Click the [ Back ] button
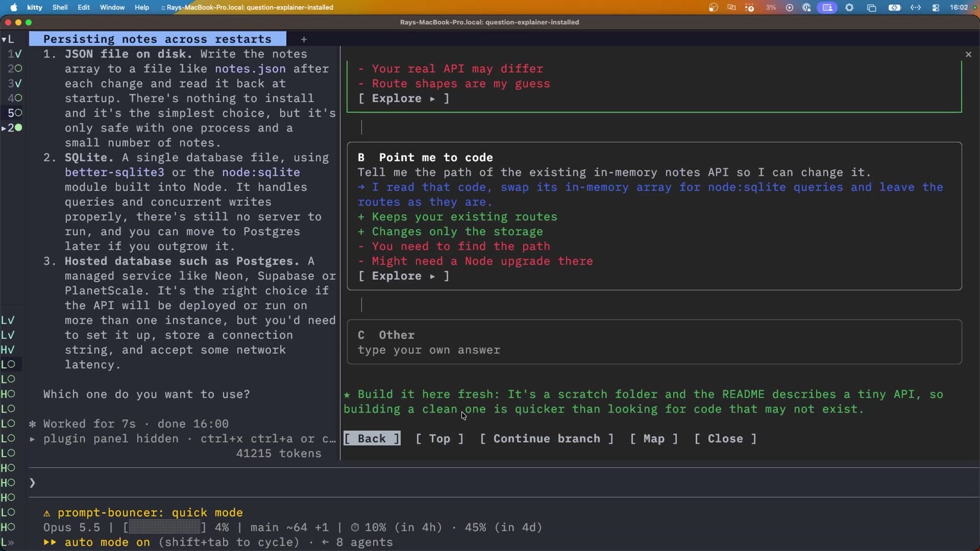 point(372,439)
